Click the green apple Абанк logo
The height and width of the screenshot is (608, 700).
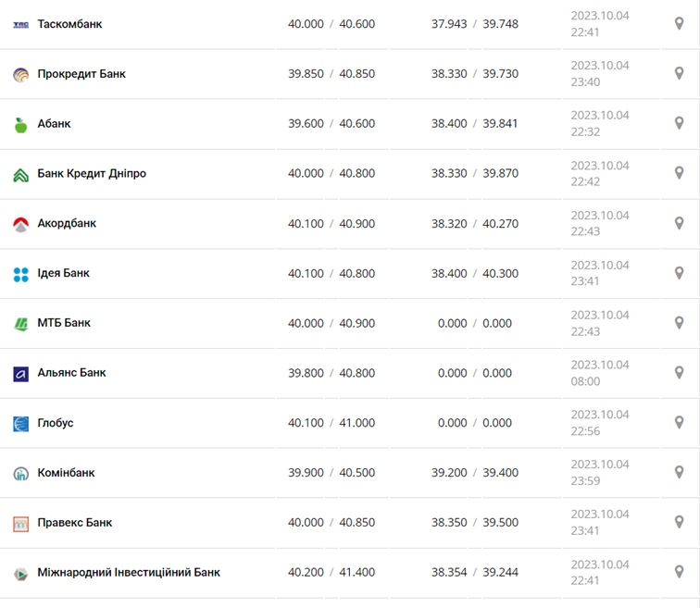coord(20,124)
